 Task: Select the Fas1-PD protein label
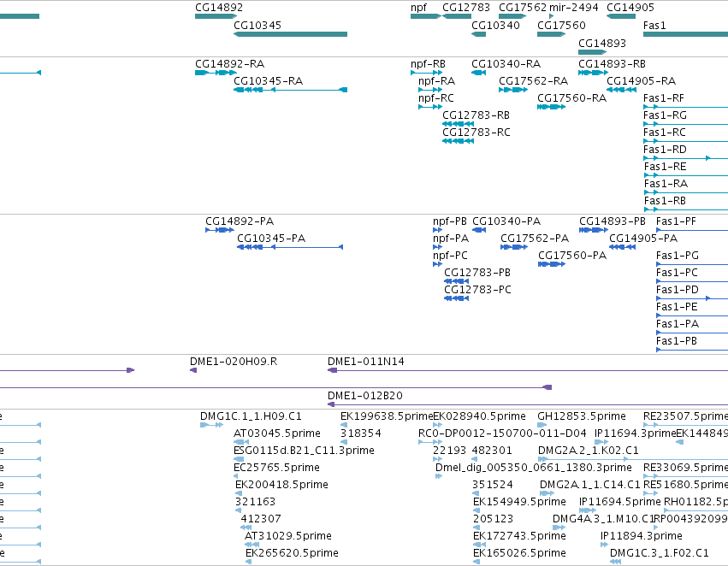point(677,291)
